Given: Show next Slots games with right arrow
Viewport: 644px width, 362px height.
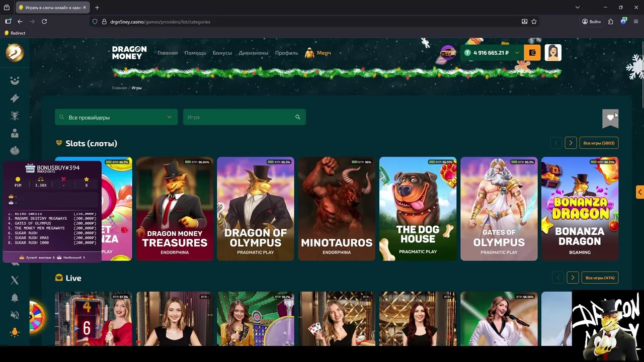Looking at the screenshot, I should click(x=571, y=143).
